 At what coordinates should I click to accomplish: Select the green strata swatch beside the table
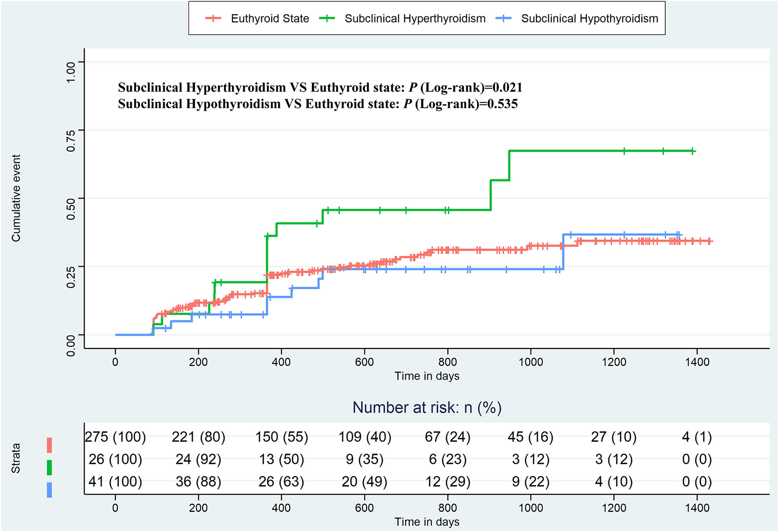(x=49, y=467)
